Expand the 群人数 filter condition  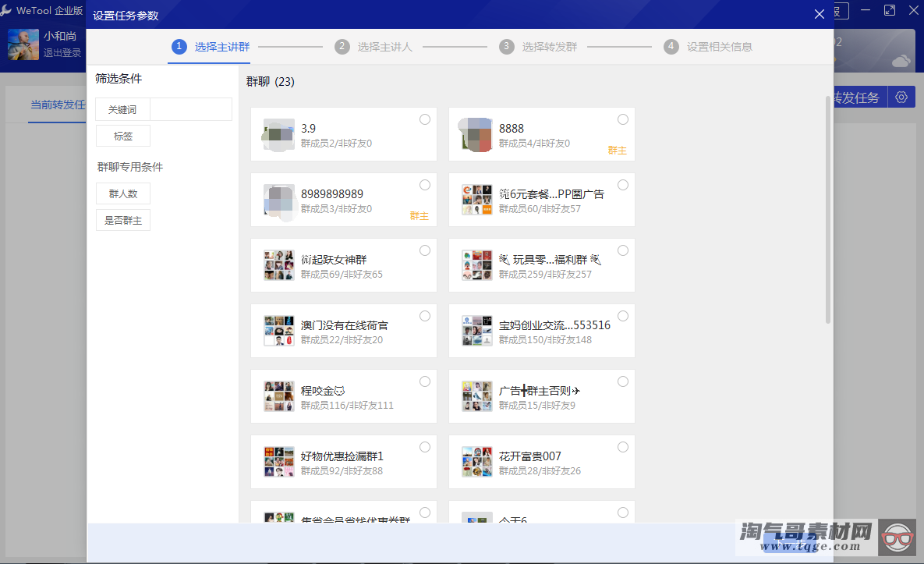click(x=123, y=193)
